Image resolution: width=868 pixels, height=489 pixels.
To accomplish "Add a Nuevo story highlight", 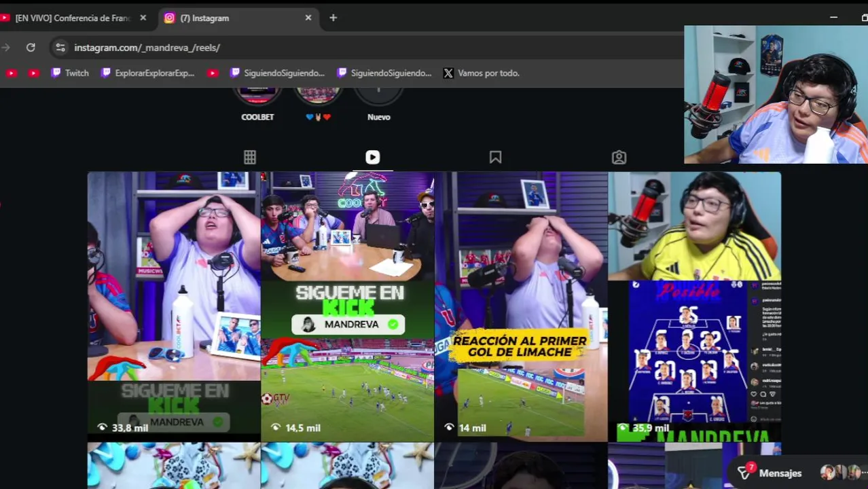I will tap(379, 104).
